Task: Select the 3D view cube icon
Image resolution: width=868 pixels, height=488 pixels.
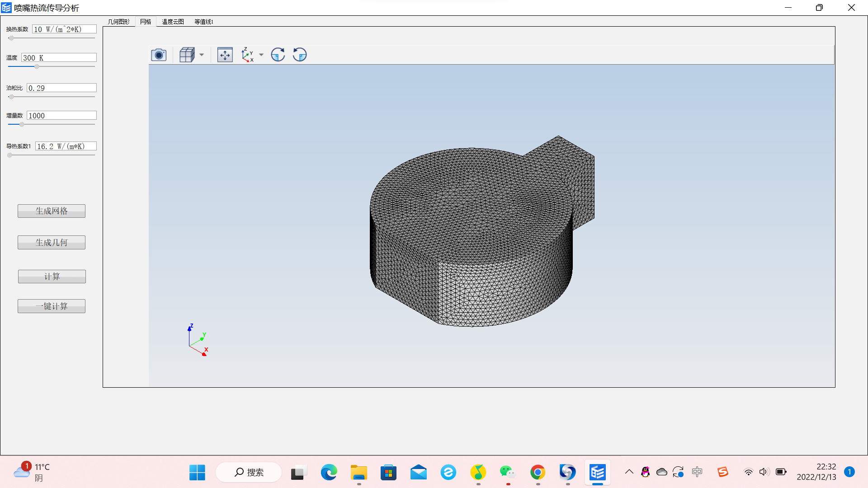Action: coord(187,54)
